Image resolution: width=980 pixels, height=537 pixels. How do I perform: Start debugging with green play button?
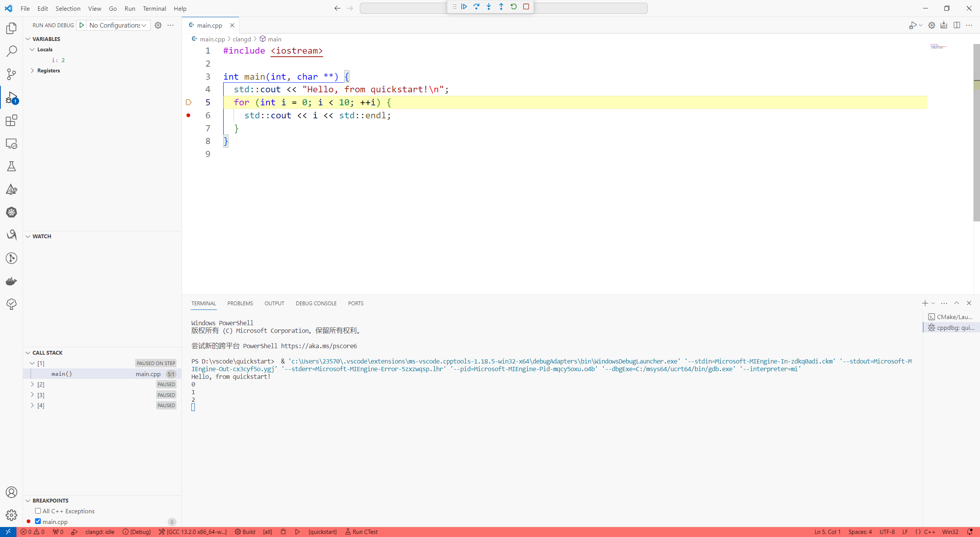tap(82, 25)
